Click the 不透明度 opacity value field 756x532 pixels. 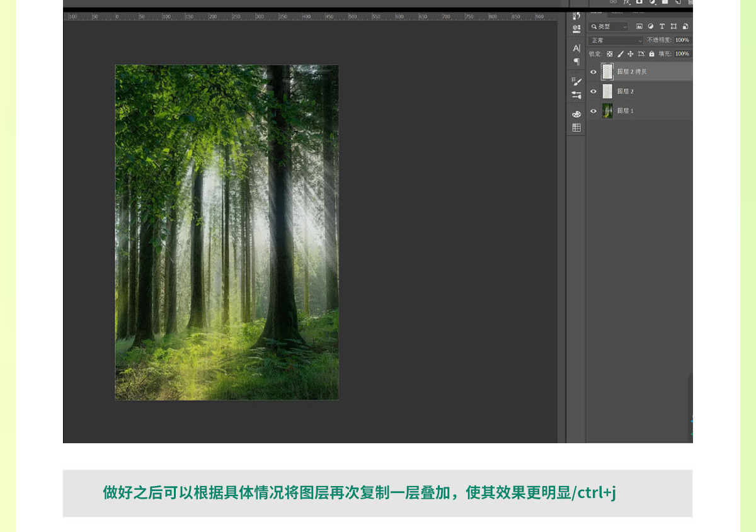682,40
